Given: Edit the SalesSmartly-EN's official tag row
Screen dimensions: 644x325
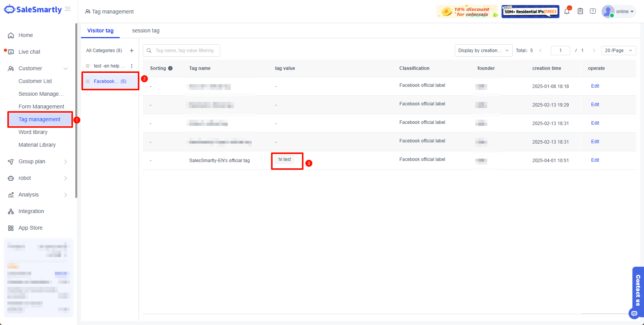Looking at the screenshot, I should pos(595,160).
